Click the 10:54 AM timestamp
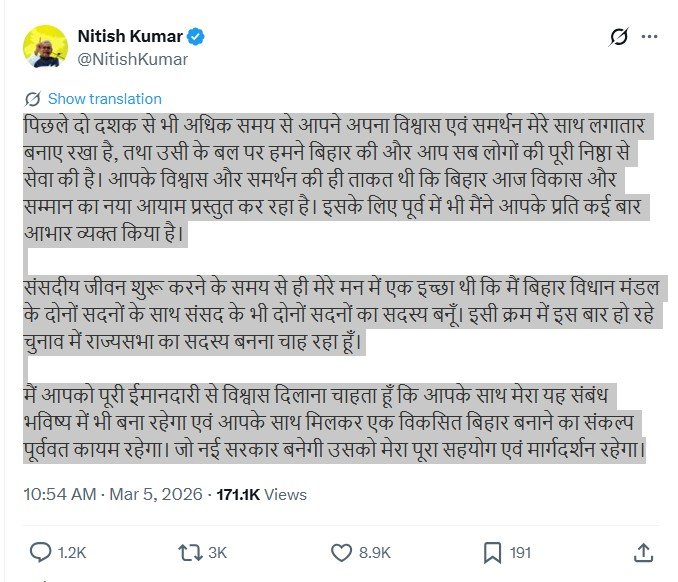 coord(60,494)
